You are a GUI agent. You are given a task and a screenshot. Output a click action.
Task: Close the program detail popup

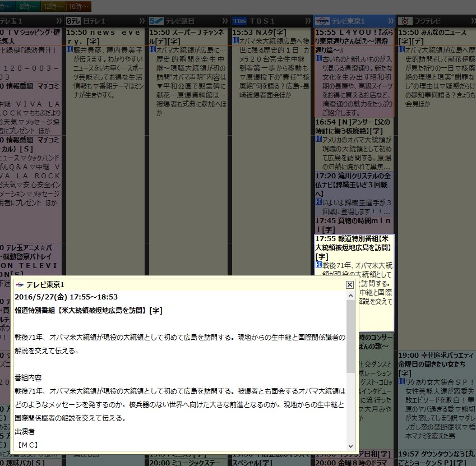(x=350, y=284)
